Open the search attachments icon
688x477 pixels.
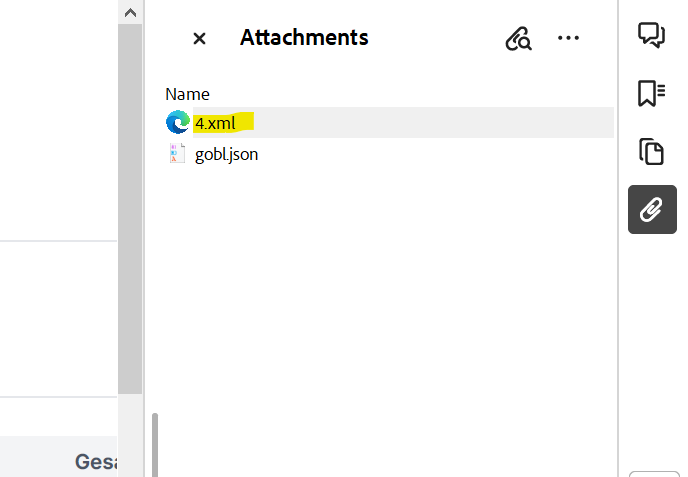click(x=518, y=39)
